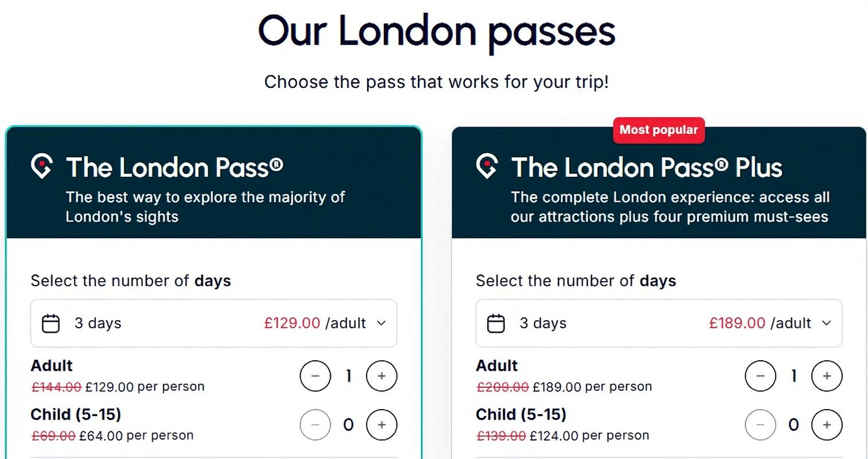
Task: Click the £129.00 discounted price text
Action: click(x=293, y=323)
